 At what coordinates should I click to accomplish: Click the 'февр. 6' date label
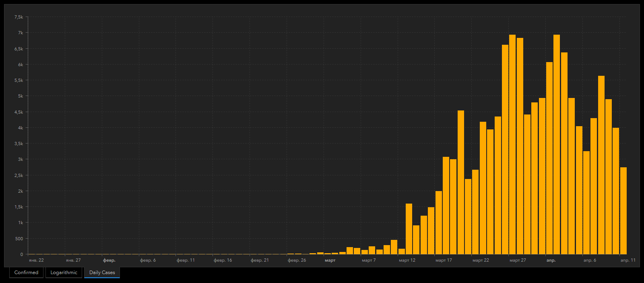(x=148, y=260)
